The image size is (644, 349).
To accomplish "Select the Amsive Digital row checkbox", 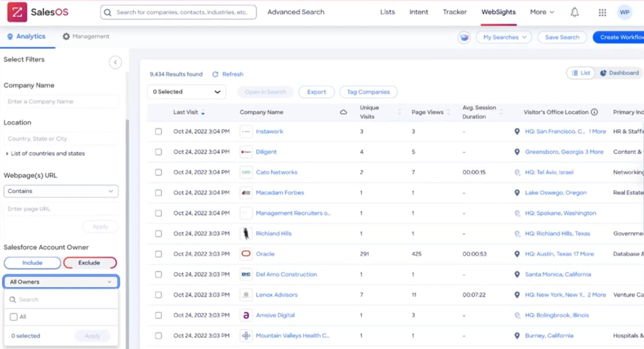I will [x=158, y=315].
